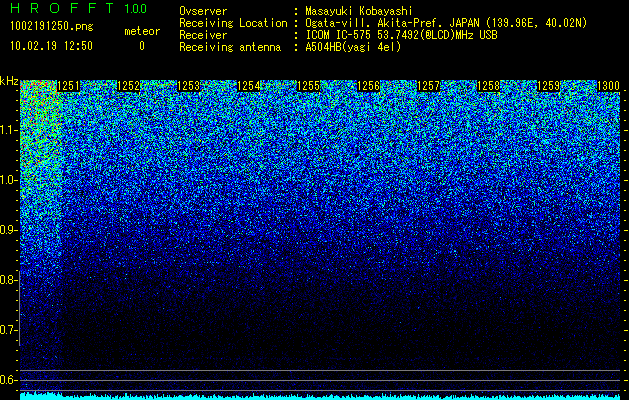Click the 1.1 kHz axis label
This screenshot has height=400, width=629.
[x=9, y=130]
